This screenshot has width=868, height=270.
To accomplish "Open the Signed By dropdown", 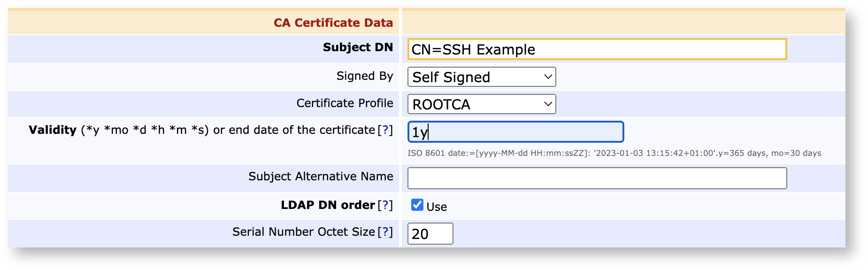I will point(482,77).
